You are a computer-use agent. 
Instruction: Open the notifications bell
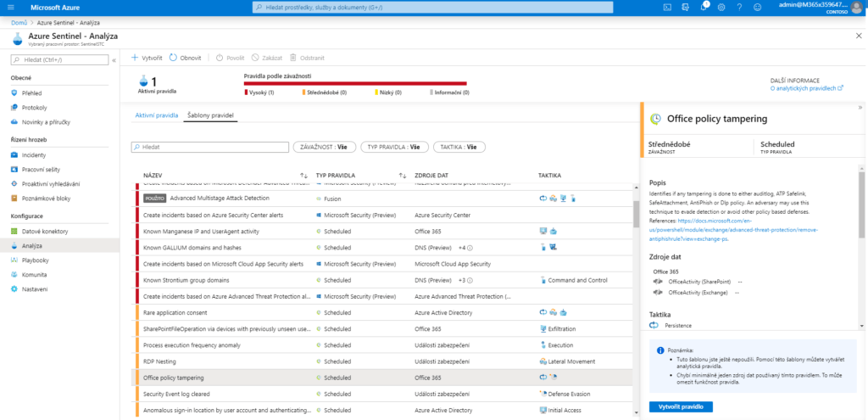click(x=703, y=7)
